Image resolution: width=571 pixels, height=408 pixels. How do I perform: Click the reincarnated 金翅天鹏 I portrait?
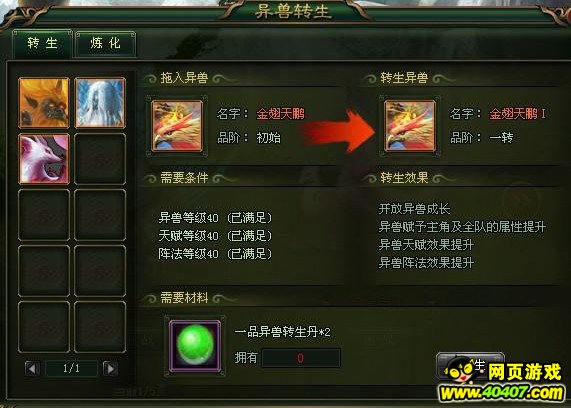pyautogui.click(x=410, y=126)
